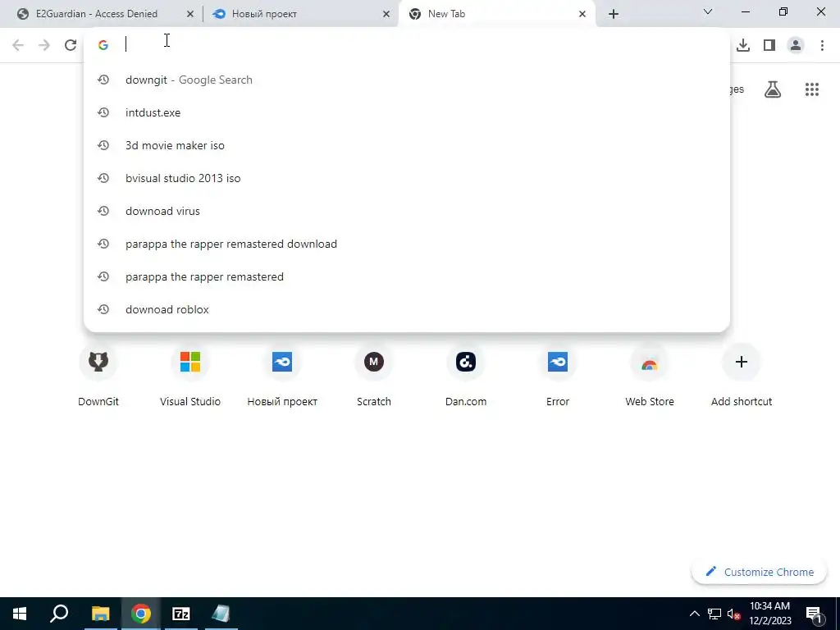The width and height of the screenshot is (840, 630).
Task: Open the network tray icon
Action: [x=714, y=614]
